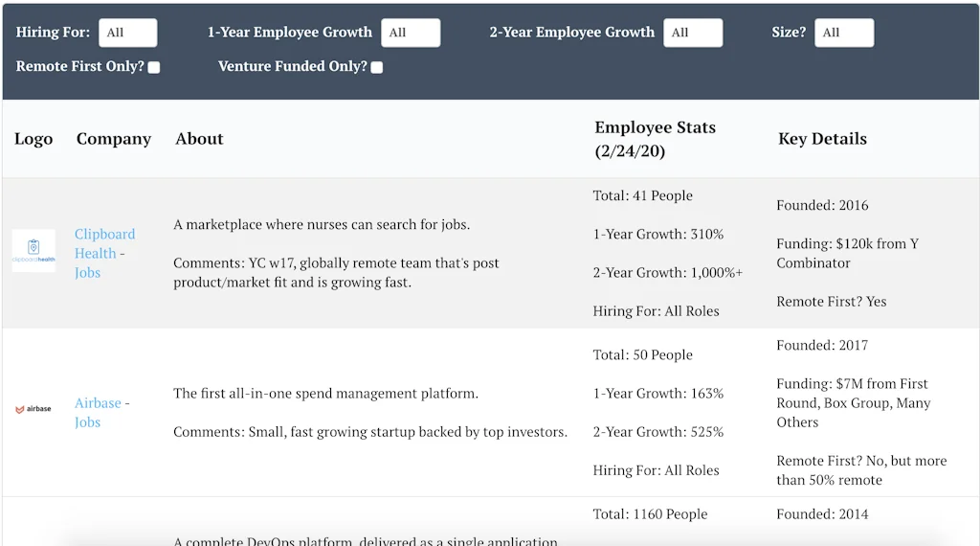Click the Airbase logo image
The height and width of the screenshot is (546, 980).
pos(33,409)
